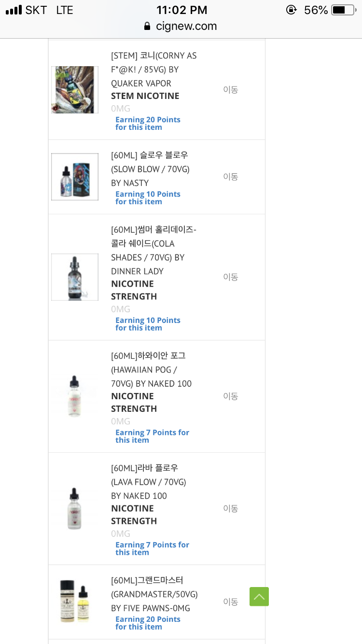This screenshot has height=644, width=362.
Task: Tap 이동 beside the Corny Quaker Vapor item
Action: click(230, 90)
